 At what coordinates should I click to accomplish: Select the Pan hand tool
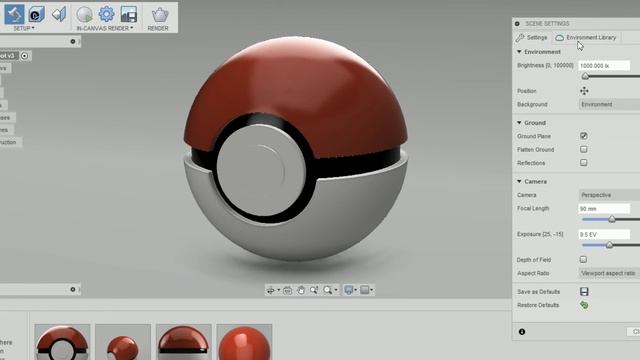(301, 290)
